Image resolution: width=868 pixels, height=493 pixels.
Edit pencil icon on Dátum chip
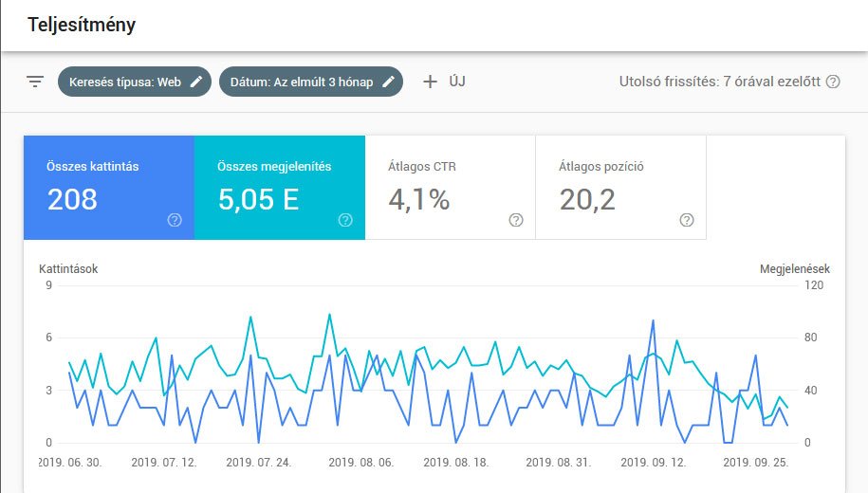(x=388, y=82)
